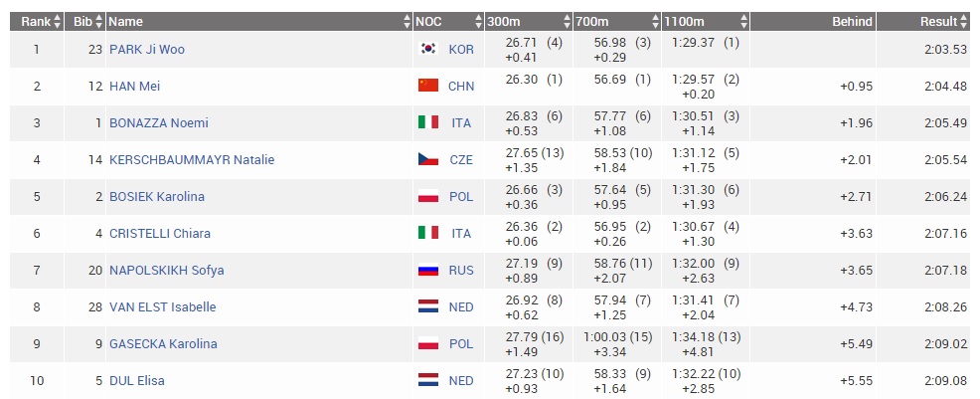Click Italy flag in BONAZZA Noemi row
The height and width of the screenshot is (399, 980).
(x=428, y=122)
